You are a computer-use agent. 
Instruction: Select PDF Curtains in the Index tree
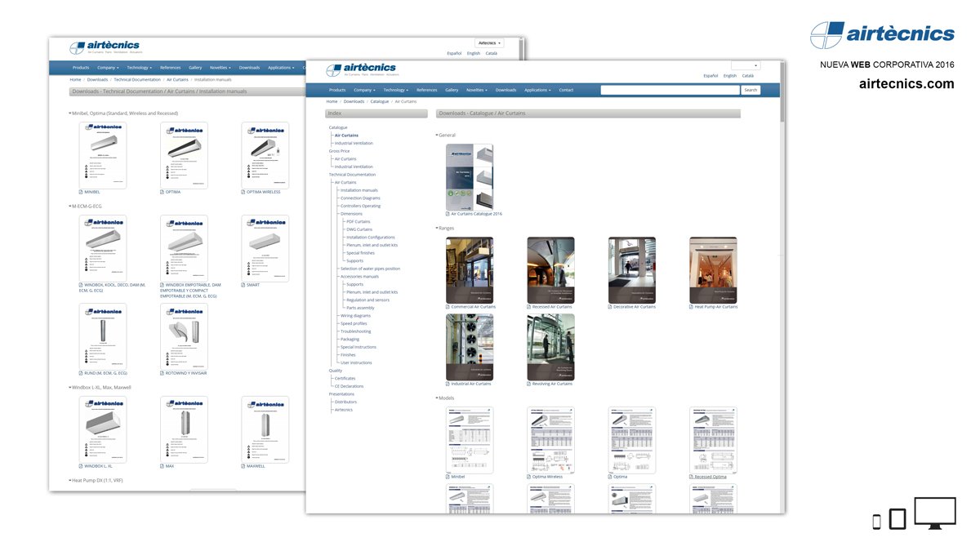click(359, 221)
